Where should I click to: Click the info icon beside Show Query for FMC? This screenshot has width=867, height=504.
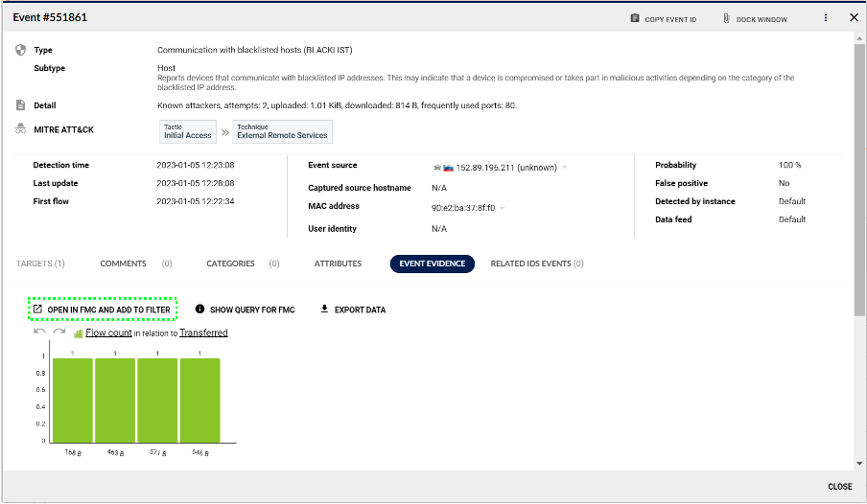click(x=199, y=309)
